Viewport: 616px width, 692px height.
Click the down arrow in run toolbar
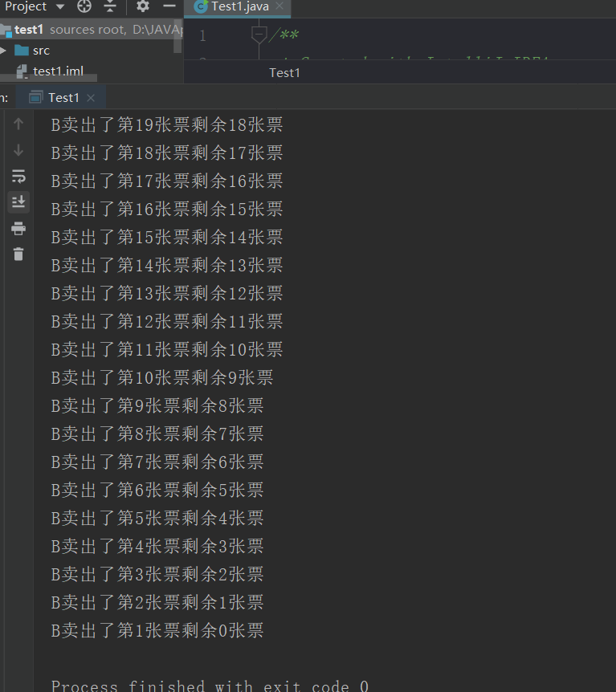click(18, 150)
